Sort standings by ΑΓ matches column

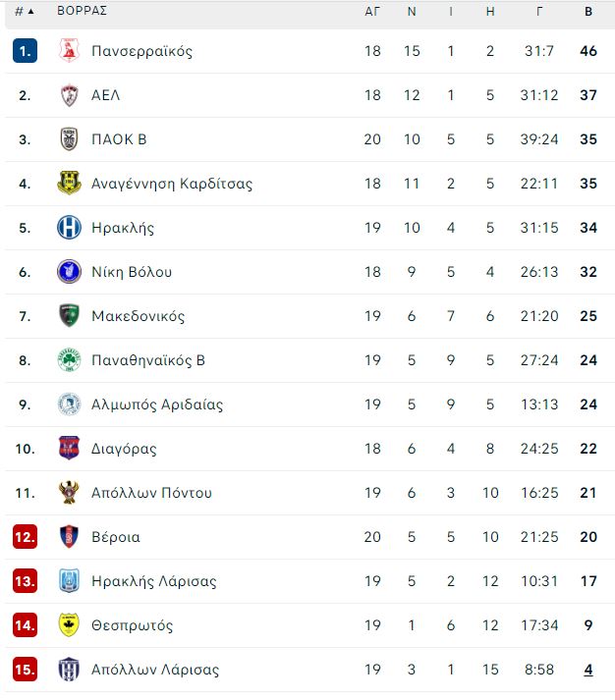[x=372, y=12]
